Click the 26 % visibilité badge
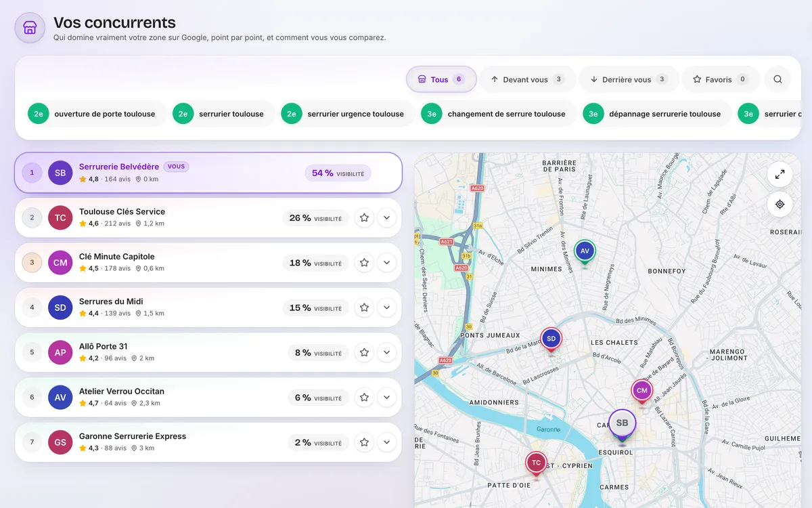The image size is (812, 508). coord(315,218)
